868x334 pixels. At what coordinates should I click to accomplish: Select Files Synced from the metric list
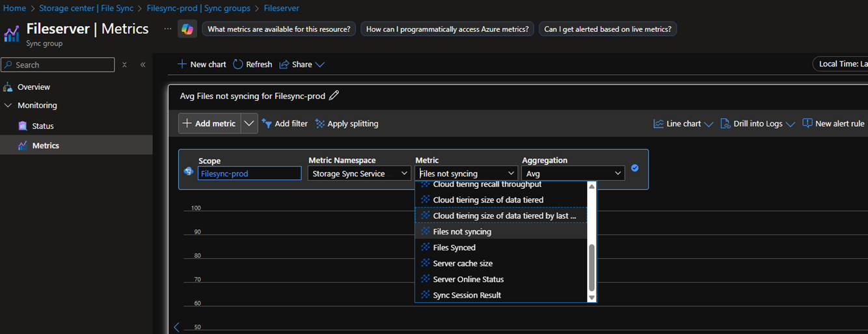click(x=454, y=247)
